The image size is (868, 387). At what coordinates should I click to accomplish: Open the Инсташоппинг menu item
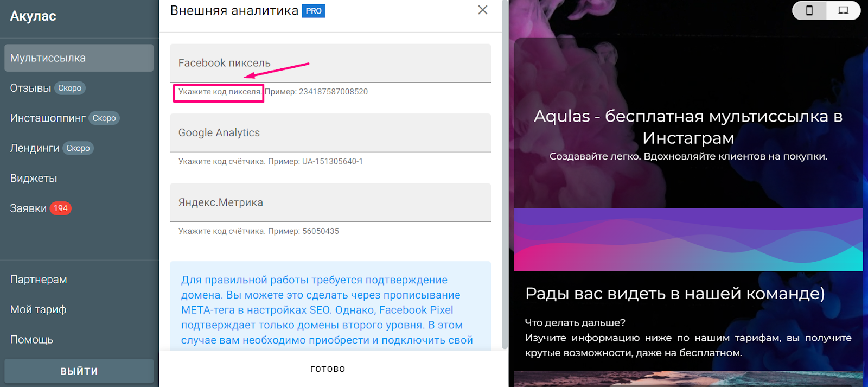[48, 118]
